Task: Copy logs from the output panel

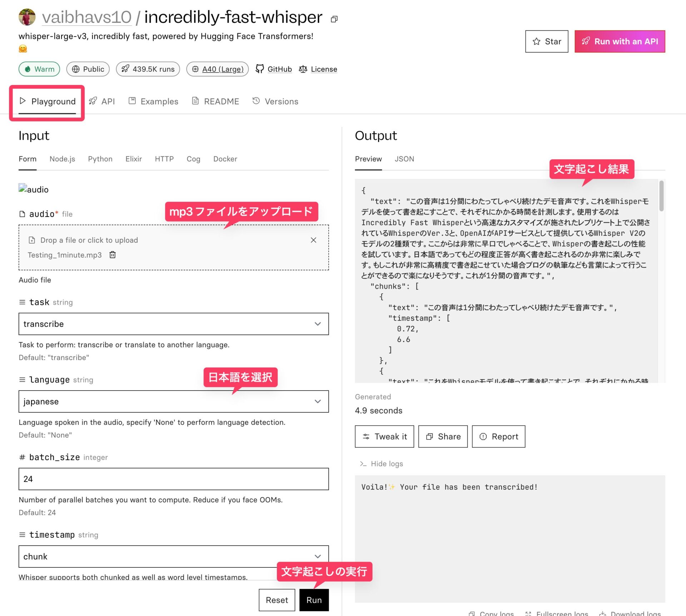Action: 491,613
